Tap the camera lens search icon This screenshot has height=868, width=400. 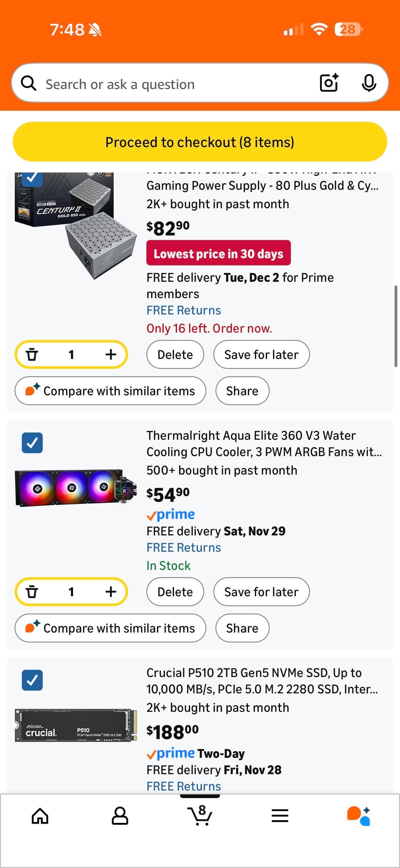point(329,83)
